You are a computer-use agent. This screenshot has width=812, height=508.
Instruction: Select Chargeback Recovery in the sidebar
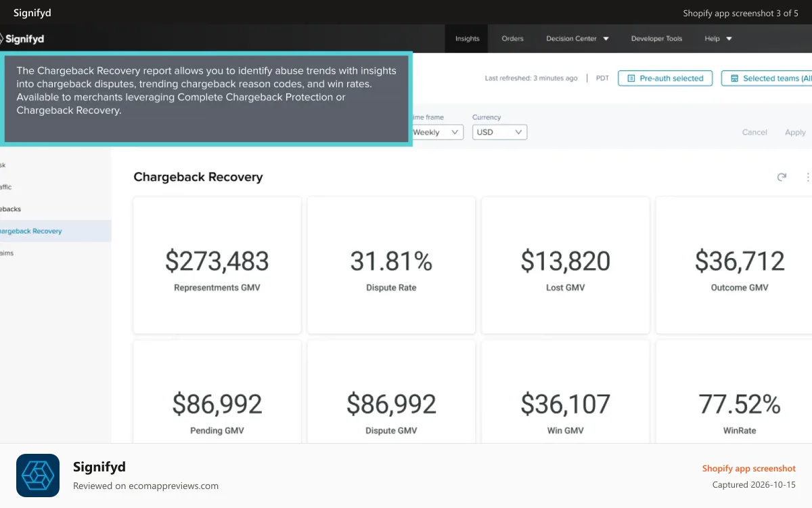(x=55, y=231)
